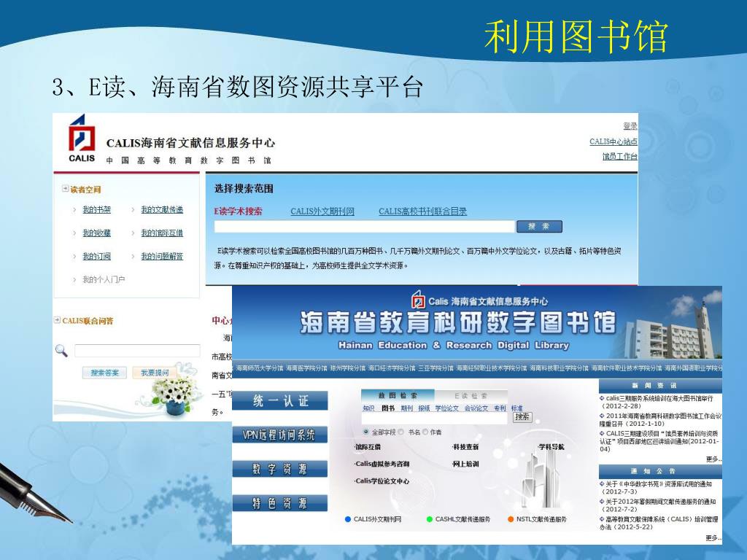
Task: Click the E读学术搜索 input field
Action: pos(365,227)
